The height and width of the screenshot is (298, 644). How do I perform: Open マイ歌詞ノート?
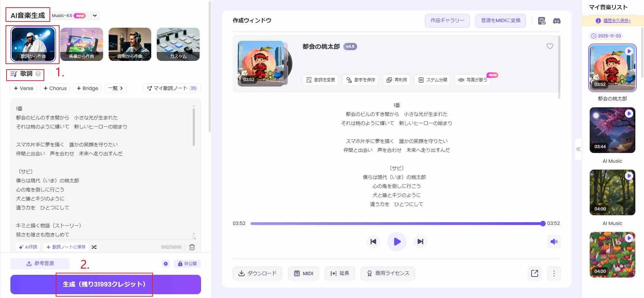(x=172, y=88)
